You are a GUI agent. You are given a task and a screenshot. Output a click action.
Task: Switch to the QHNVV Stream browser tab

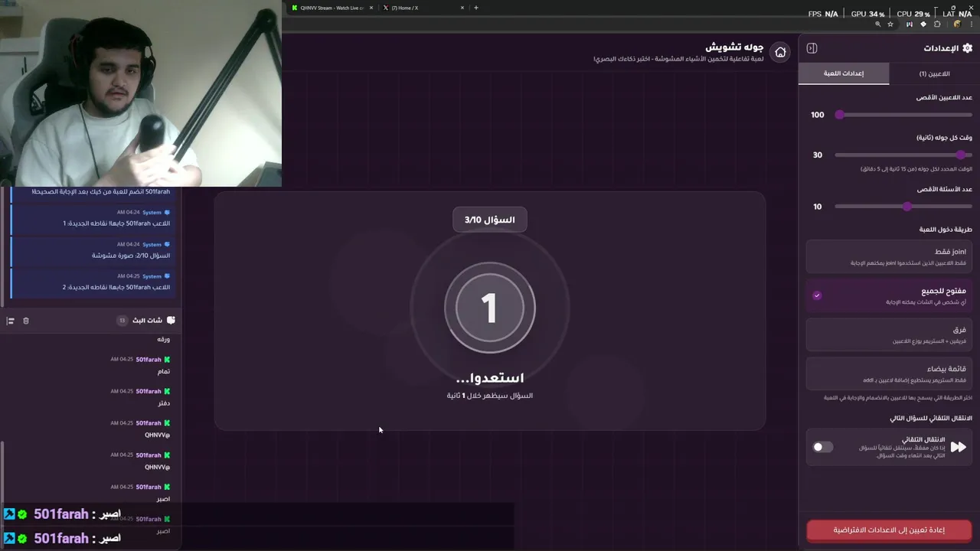[331, 8]
